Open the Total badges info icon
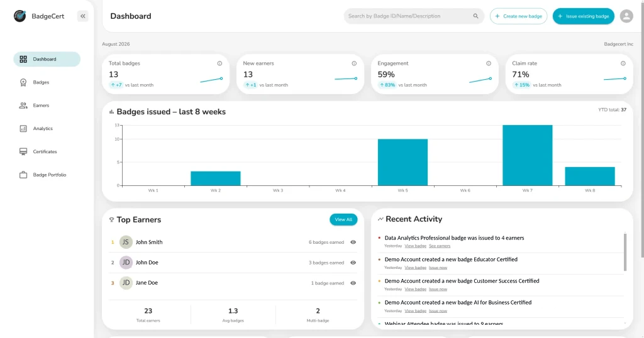The height and width of the screenshot is (338, 644). [219, 63]
